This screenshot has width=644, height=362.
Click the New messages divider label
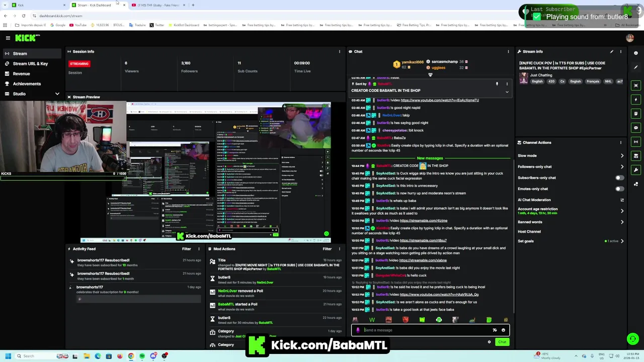[430, 158]
